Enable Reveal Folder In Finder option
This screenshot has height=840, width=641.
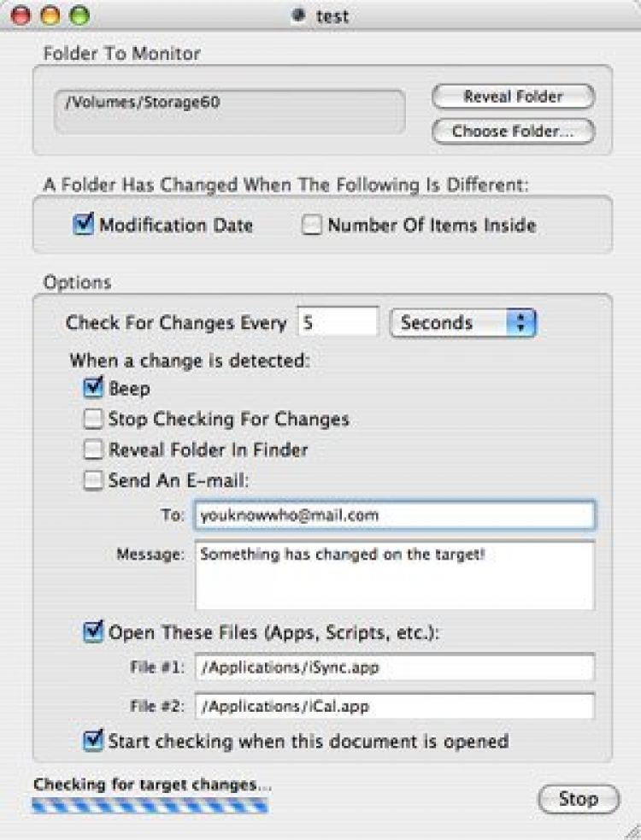(x=93, y=449)
